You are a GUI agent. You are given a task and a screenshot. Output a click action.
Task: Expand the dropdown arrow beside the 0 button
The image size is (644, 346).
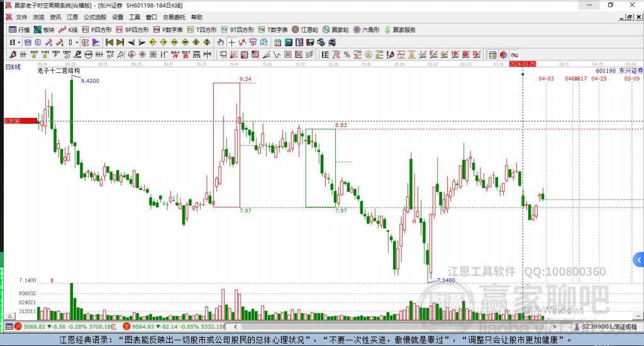point(76,42)
